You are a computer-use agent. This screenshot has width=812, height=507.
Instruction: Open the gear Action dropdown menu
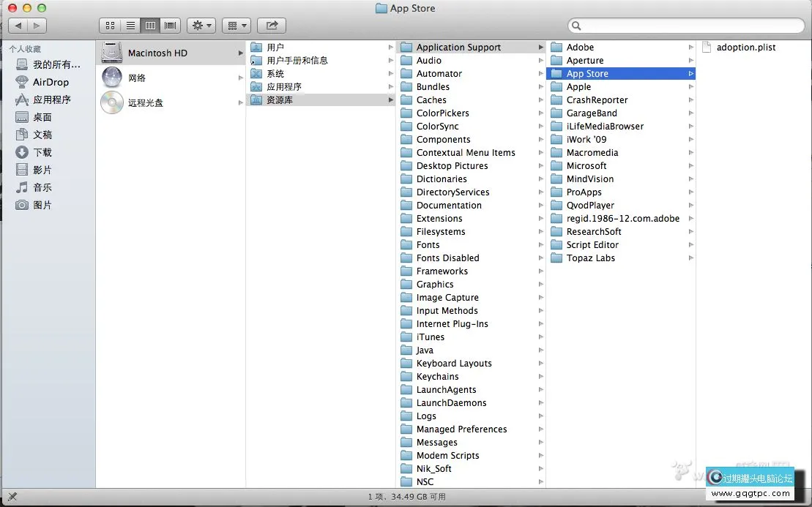coord(201,26)
